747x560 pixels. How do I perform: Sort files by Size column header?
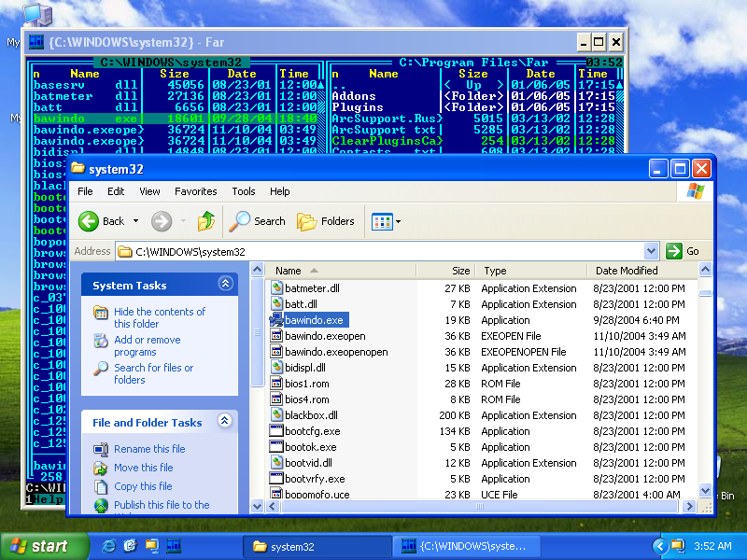click(x=446, y=271)
